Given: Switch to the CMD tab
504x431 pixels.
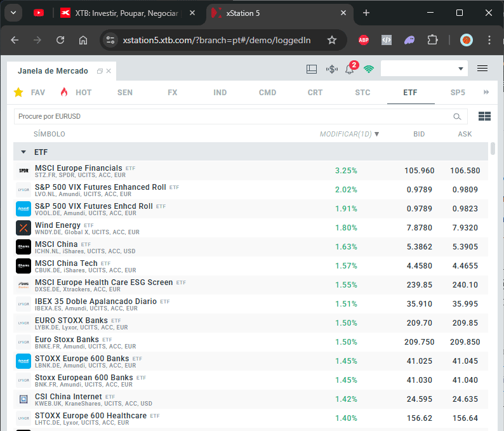Looking at the screenshot, I should coord(267,93).
